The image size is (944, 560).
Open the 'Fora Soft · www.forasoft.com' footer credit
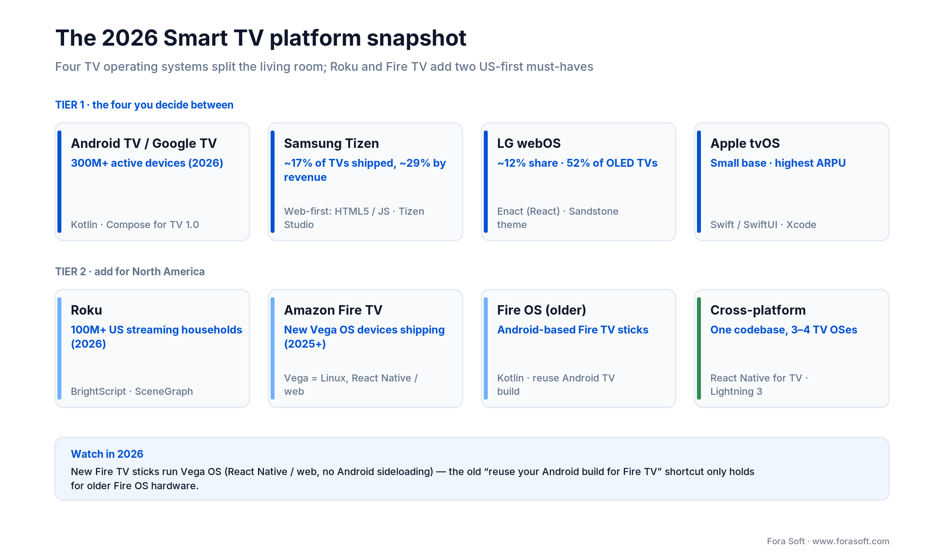(x=828, y=542)
